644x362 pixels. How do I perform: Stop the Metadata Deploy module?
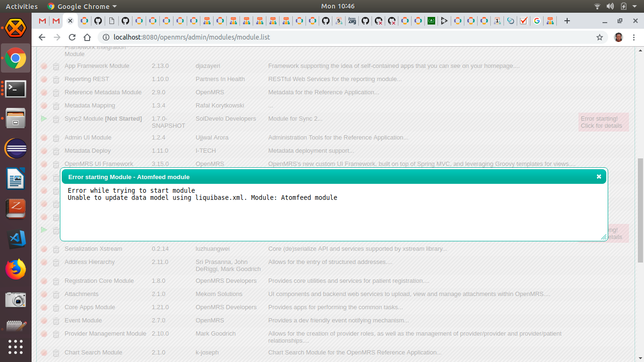tap(44, 151)
